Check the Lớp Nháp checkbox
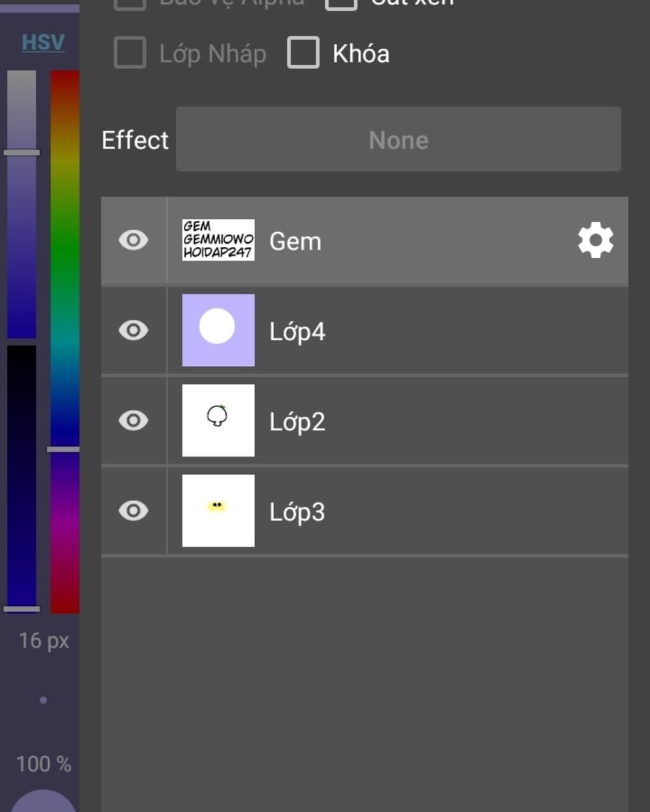The height and width of the screenshot is (812, 650). (130, 53)
